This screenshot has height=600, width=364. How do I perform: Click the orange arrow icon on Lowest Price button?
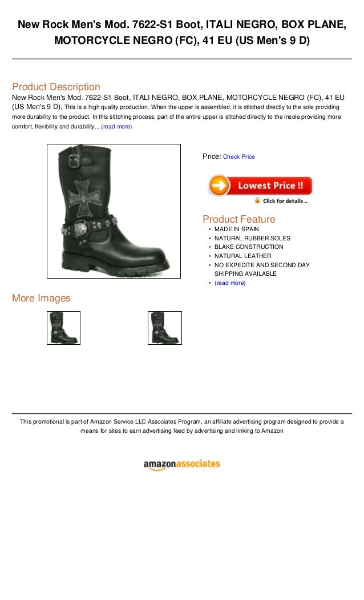pos(219,186)
